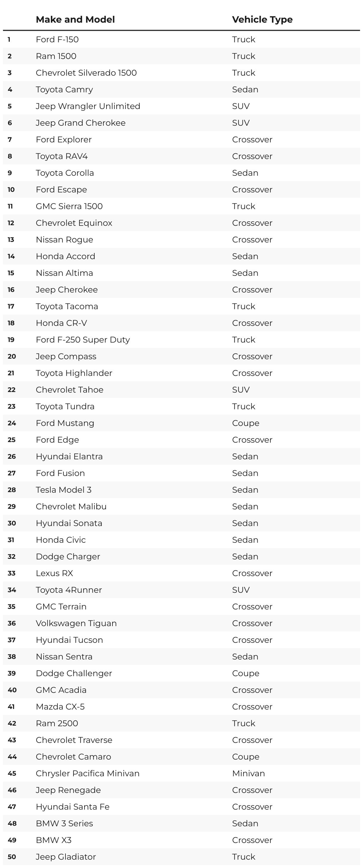Click the Minivan vehicle type cell
Screen dimensions: 363x868
(x=248, y=773)
